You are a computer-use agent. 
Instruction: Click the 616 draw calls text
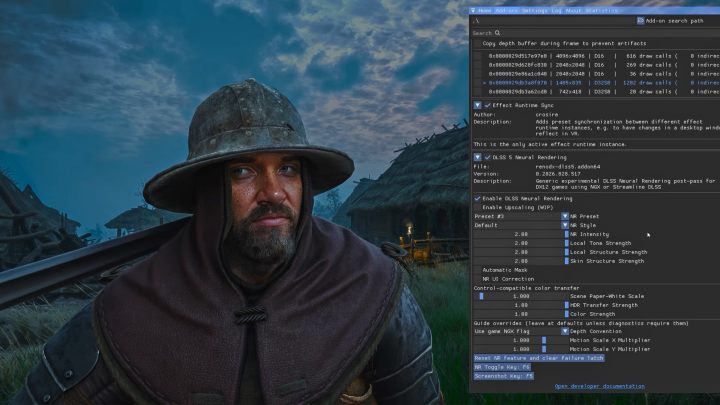(648, 56)
